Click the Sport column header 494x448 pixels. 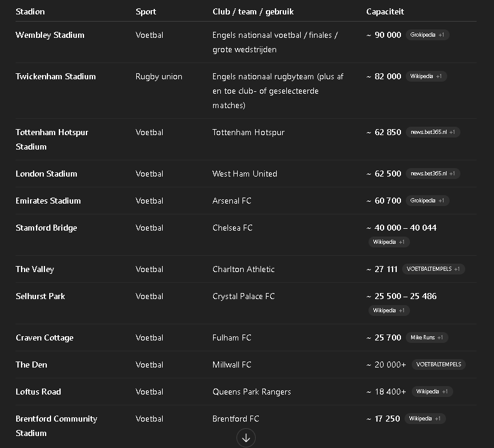pyautogui.click(x=146, y=11)
